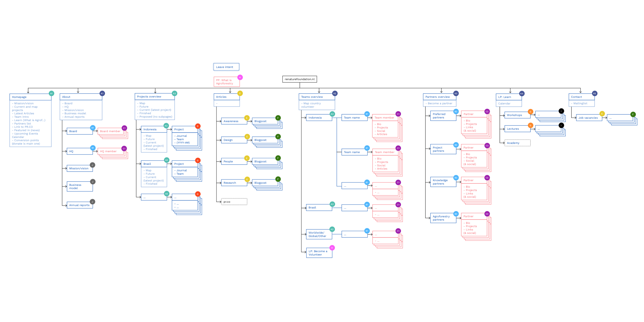
Task: Click the yellow E badge on Design box
Action: [x=247, y=136]
